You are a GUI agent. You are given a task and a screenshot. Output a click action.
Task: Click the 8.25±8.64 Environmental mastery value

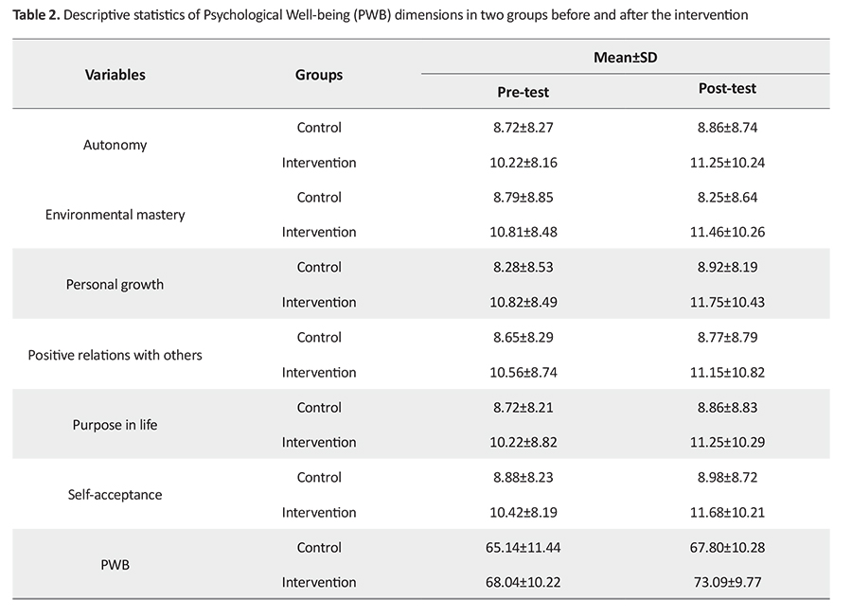click(x=727, y=198)
